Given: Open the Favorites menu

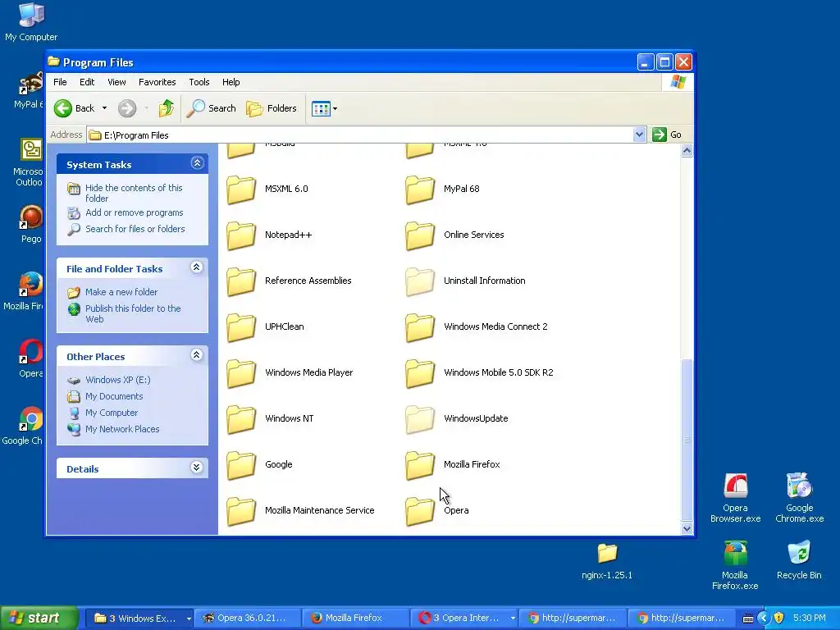Looking at the screenshot, I should pyautogui.click(x=157, y=82).
